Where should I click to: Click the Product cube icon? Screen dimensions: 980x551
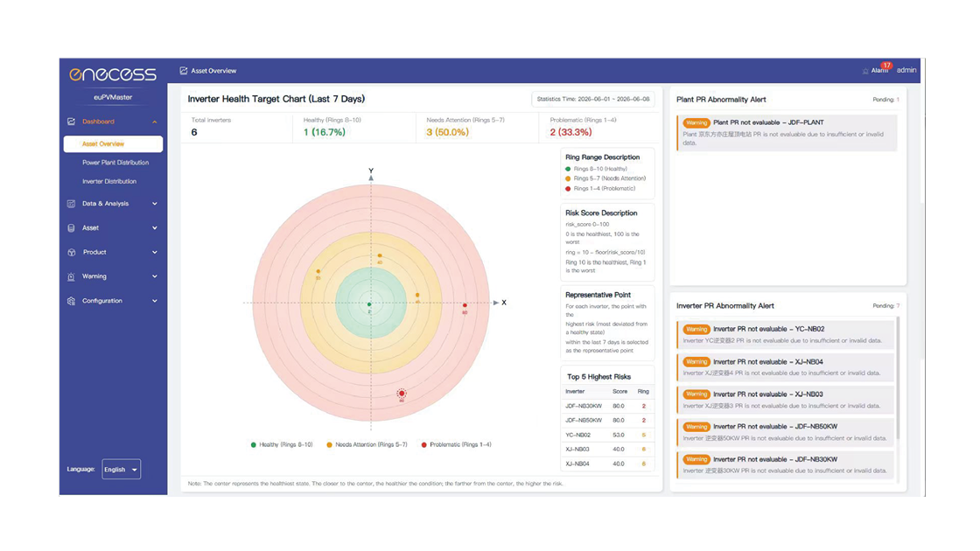[71, 253]
